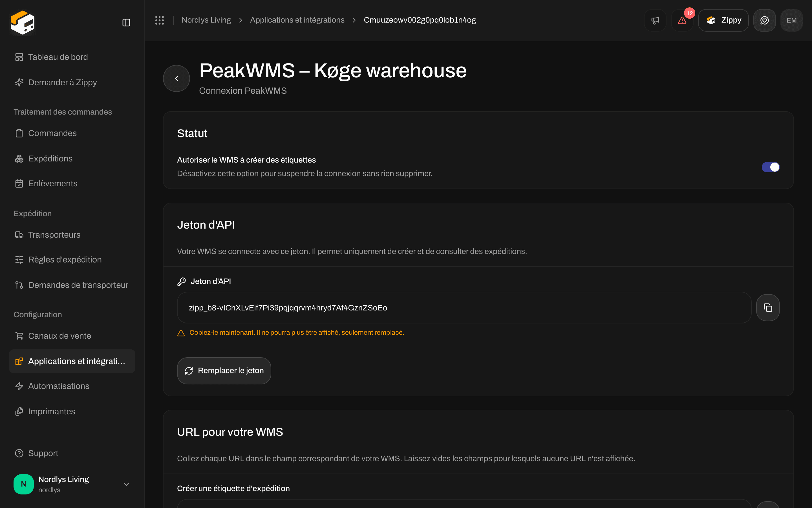Click breadcrumb Cmuuzeowv002g0pq0lob1n4og
The image size is (812, 508).
click(420, 20)
